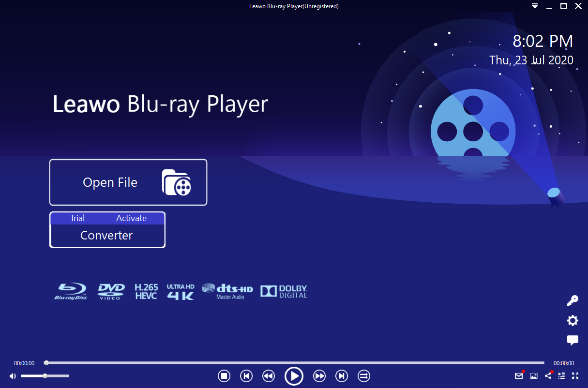588x388 pixels.
Task: Click the picture snapshot icon
Action: tap(534, 376)
